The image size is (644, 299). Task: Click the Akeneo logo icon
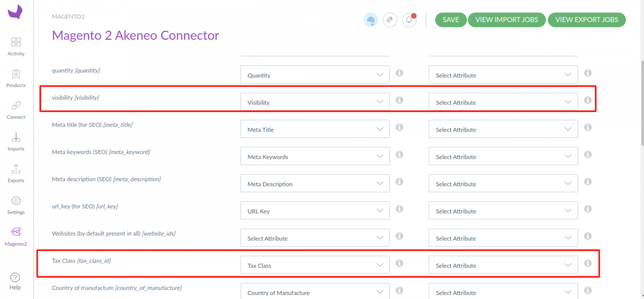(x=16, y=12)
